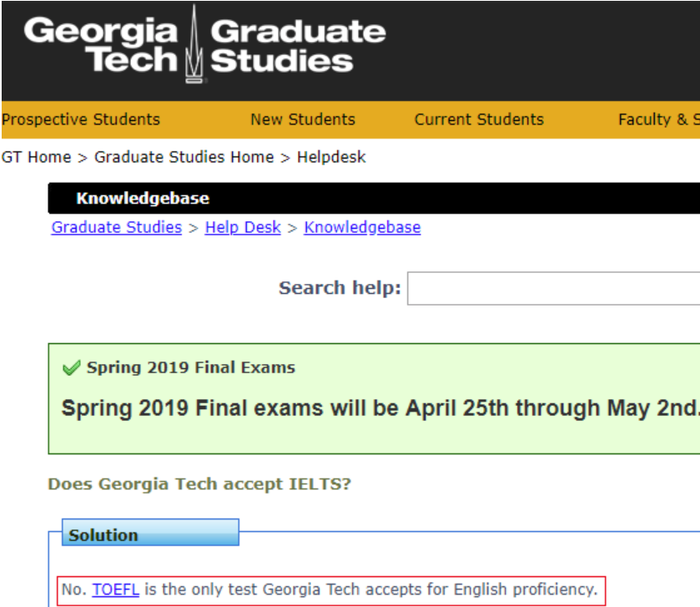This screenshot has width=700, height=607.
Task: Click the Georgia Tech logo text
Action: [x=101, y=46]
